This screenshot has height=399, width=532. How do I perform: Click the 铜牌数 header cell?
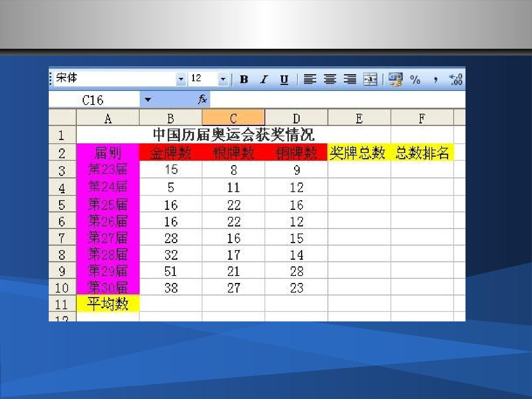pos(296,153)
